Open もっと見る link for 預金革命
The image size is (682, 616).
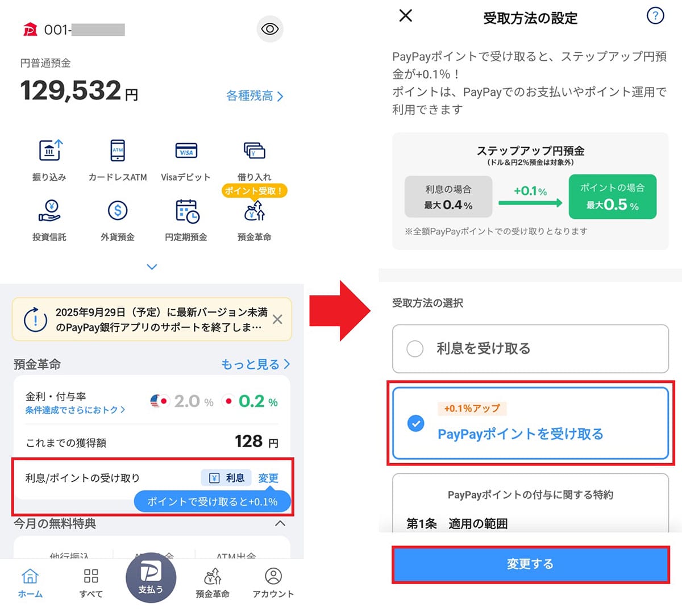tap(256, 364)
